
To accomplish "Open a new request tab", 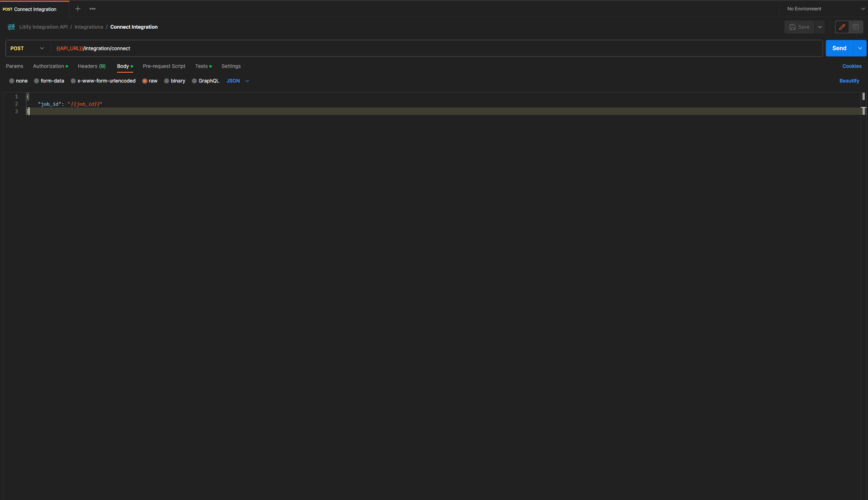I will [x=77, y=8].
